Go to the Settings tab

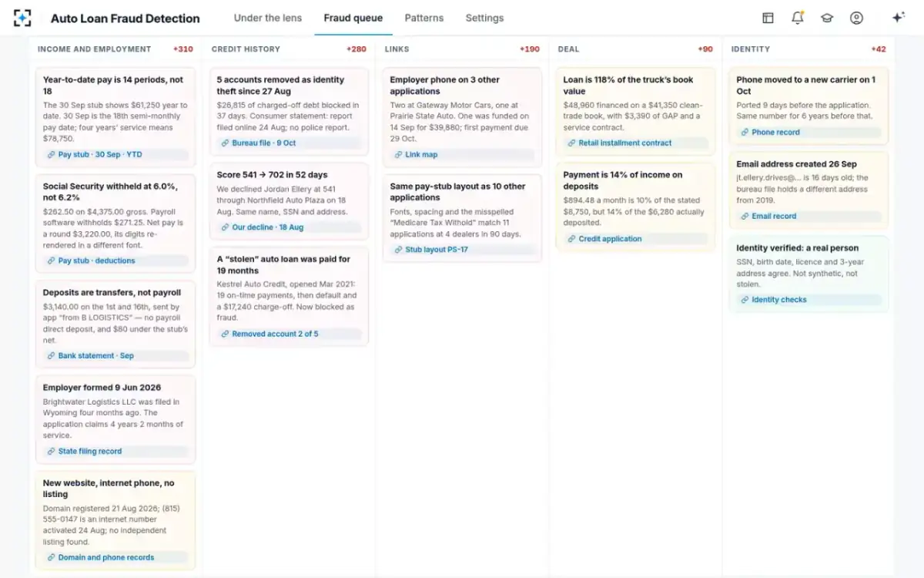tap(485, 18)
